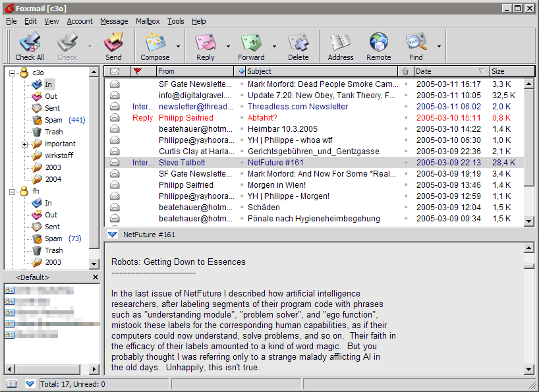
Task: Select the Morgen in Wien! message
Action: click(314, 185)
